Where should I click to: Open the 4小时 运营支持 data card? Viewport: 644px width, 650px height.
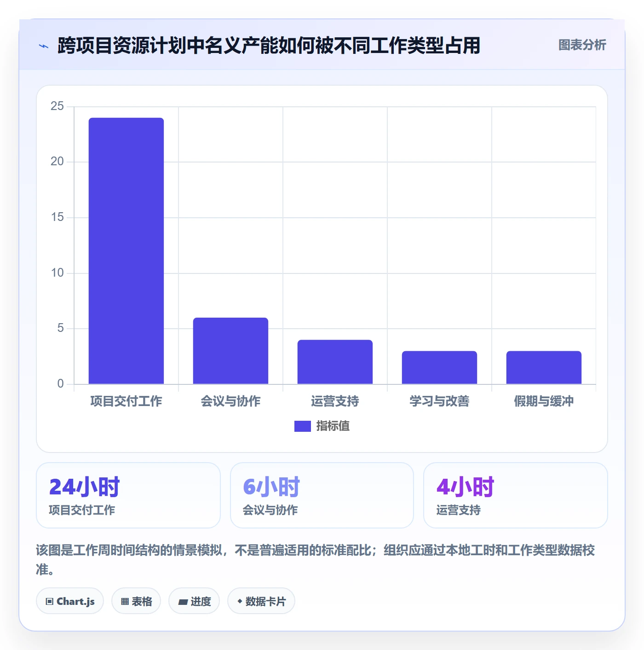point(516,495)
